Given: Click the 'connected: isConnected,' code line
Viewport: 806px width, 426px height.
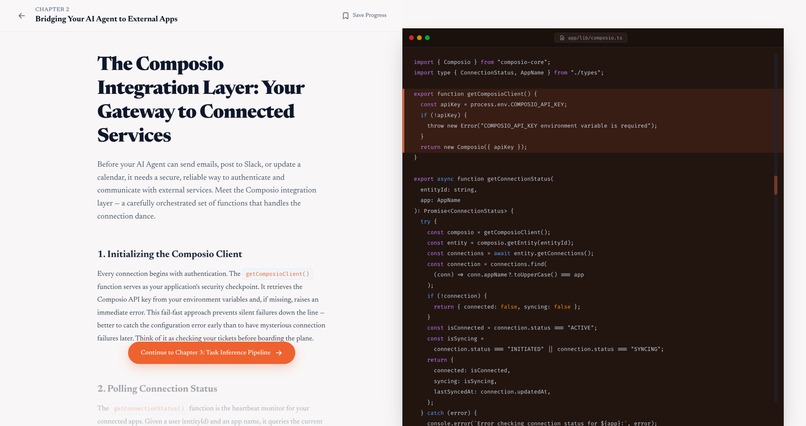Looking at the screenshot, I should click(x=471, y=371).
